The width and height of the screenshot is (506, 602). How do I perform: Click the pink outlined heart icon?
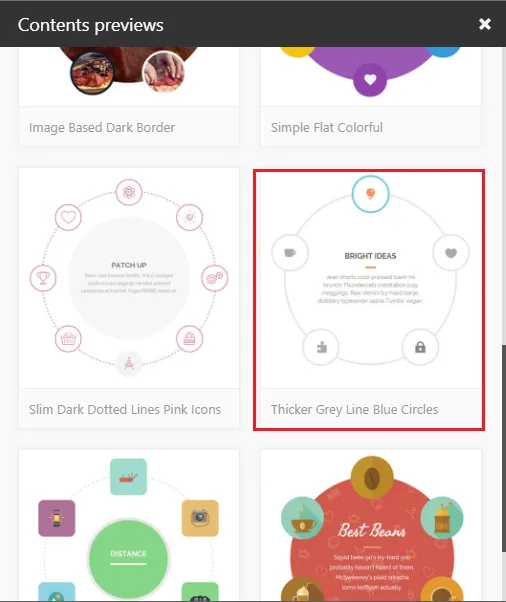pos(68,217)
